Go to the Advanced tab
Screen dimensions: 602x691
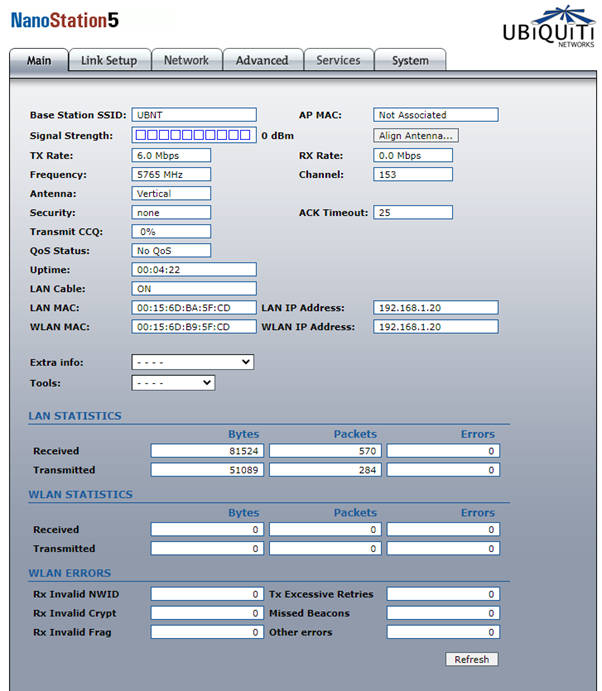262,61
